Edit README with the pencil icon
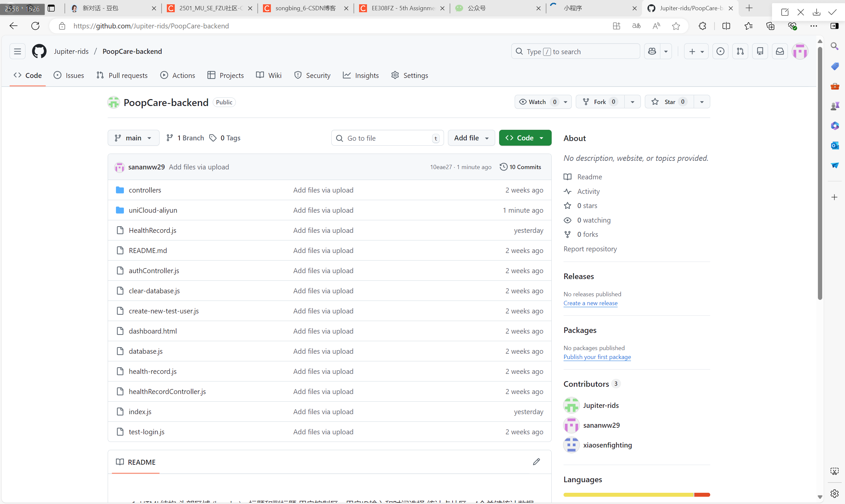This screenshot has width=845, height=504. click(x=536, y=462)
